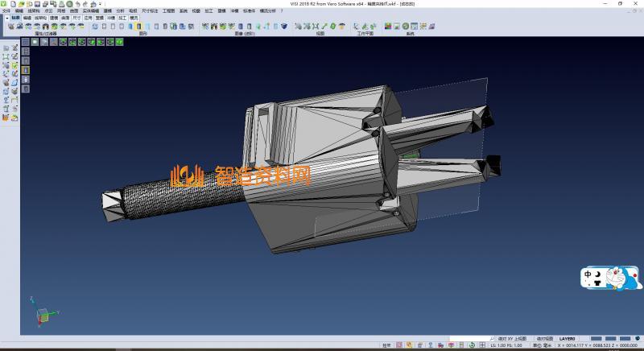Click the first colorful icon in the 系统 group

pos(388,27)
